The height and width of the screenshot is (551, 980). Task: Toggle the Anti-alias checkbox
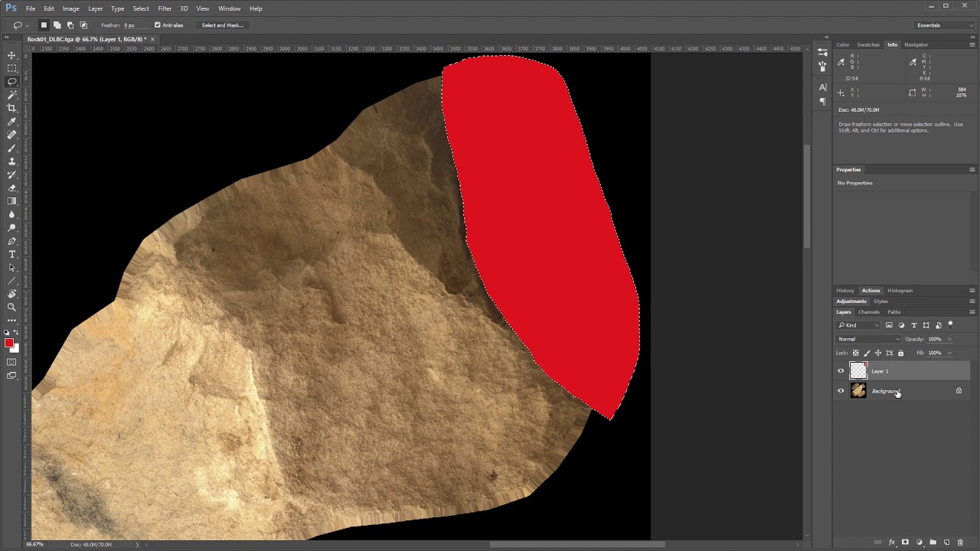click(x=158, y=25)
